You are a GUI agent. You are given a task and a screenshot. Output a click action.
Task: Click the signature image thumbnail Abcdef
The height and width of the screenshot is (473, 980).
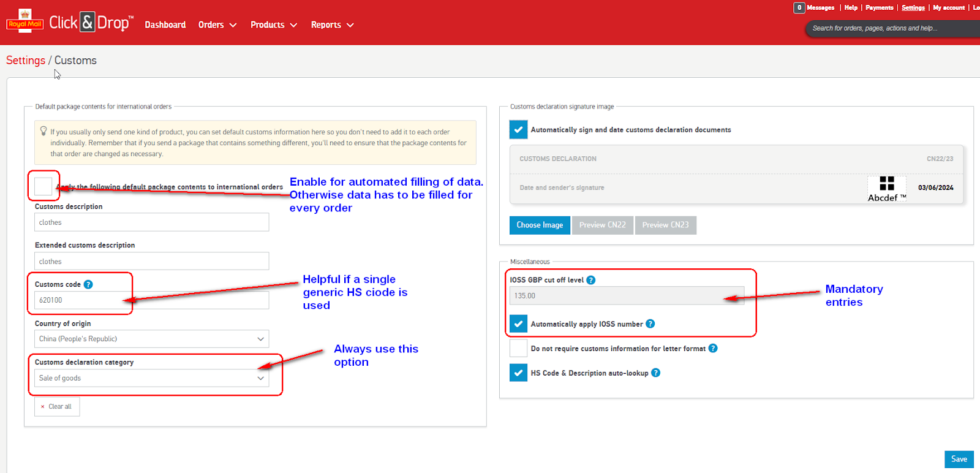click(x=887, y=189)
